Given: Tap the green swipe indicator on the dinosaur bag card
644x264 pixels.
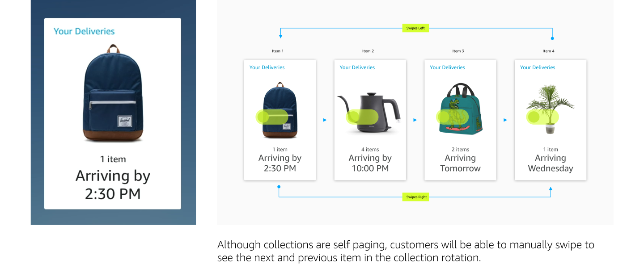Looking at the screenshot, I should point(452,117).
